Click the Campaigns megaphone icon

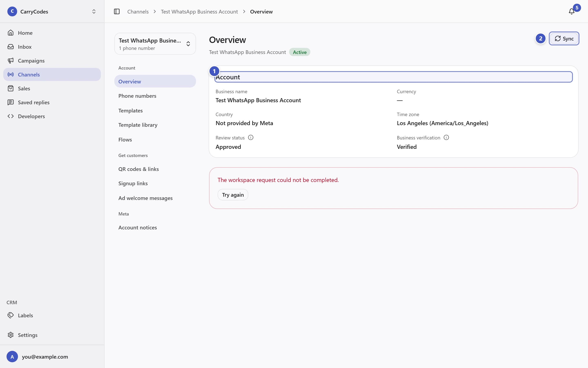[x=10, y=60]
